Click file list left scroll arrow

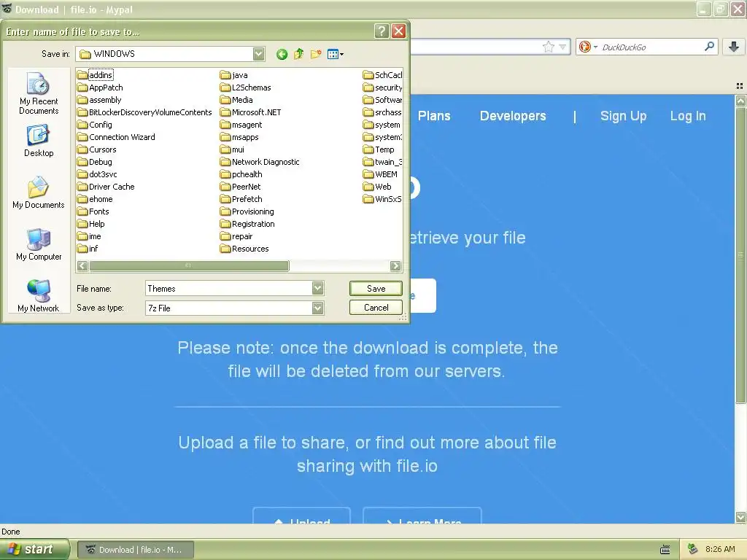point(82,265)
